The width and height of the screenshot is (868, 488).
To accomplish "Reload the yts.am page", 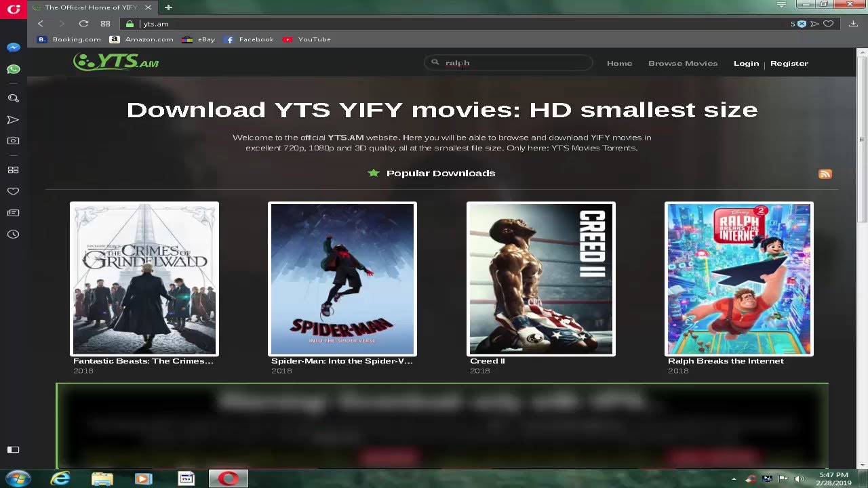I will click(x=83, y=24).
